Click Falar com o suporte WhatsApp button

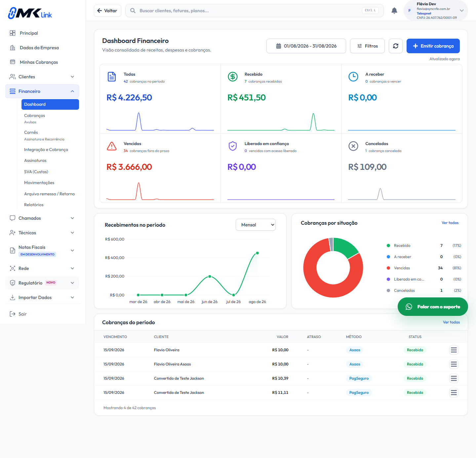[x=433, y=307]
